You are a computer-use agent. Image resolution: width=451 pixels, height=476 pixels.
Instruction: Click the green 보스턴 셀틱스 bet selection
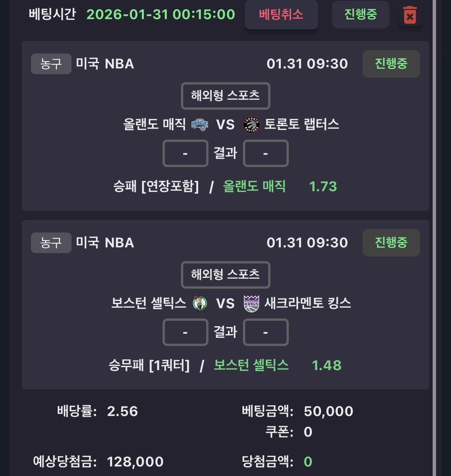coord(251,366)
